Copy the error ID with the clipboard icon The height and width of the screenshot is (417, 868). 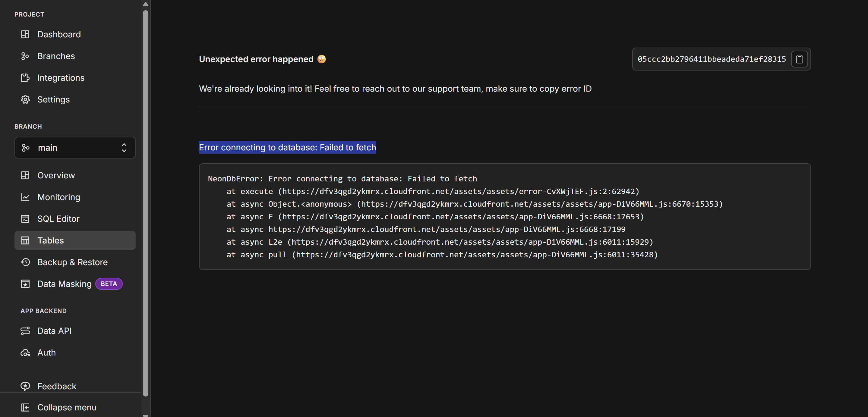pos(799,59)
